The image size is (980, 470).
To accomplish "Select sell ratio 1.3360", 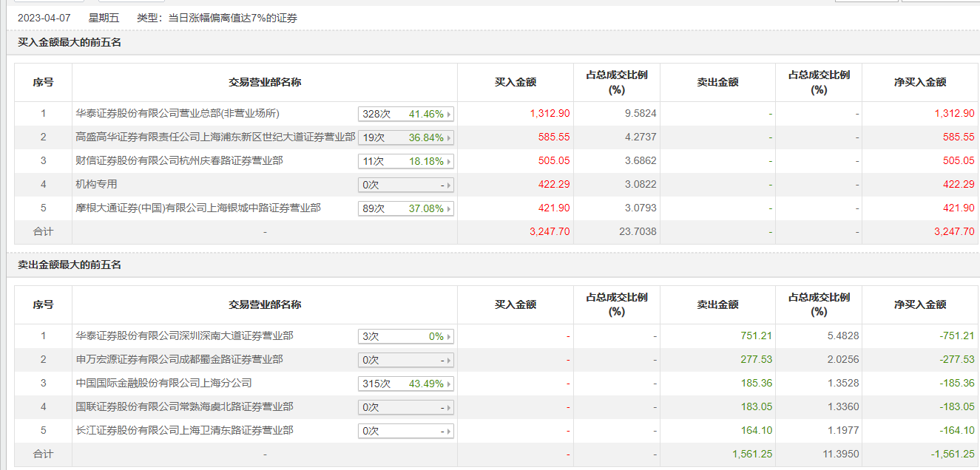I will point(842,407).
